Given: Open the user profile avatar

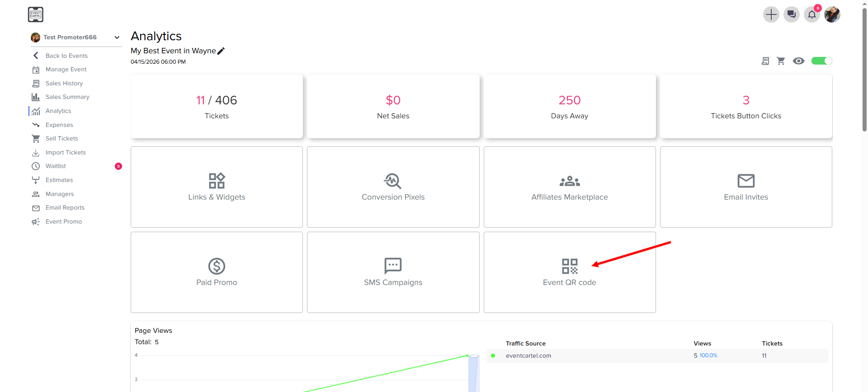Looking at the screenshot, I should pos(832,14).
